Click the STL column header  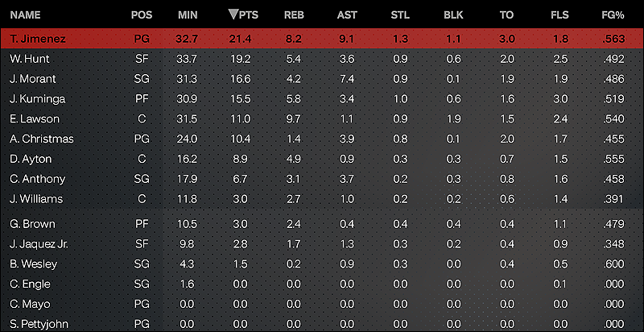(x=400, y=15)
